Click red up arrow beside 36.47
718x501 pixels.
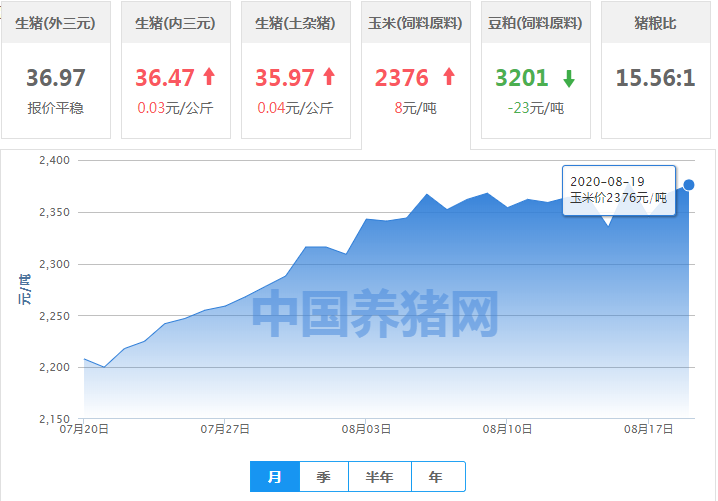click(x=209, y=77)
